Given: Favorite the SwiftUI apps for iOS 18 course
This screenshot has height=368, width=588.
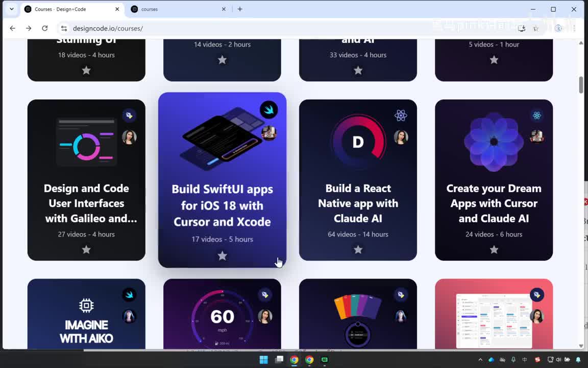Looking at the screenshot, I should click(223, 256).
